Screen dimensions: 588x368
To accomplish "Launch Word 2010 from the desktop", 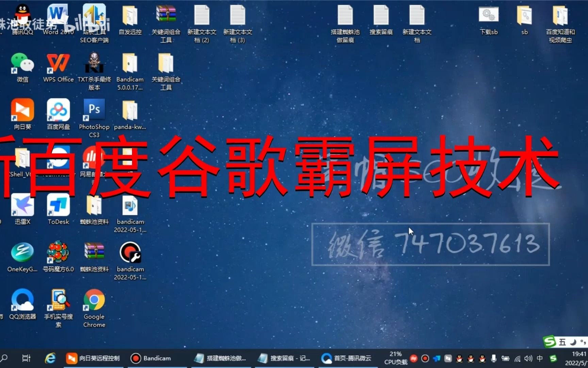I will click(x=58, y=19).
